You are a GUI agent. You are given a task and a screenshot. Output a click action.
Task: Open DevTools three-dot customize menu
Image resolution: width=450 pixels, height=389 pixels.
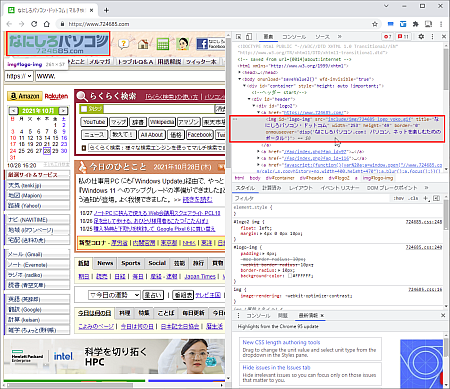(432, 36)
